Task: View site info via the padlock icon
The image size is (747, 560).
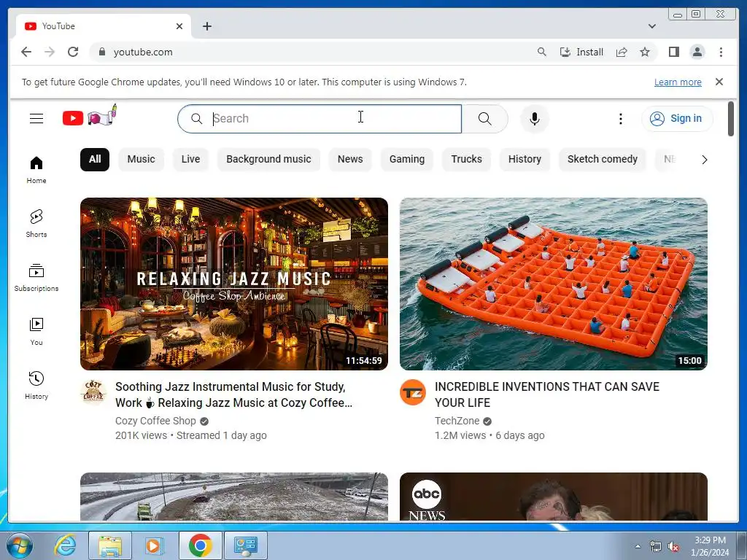Action: click(101, 52)
